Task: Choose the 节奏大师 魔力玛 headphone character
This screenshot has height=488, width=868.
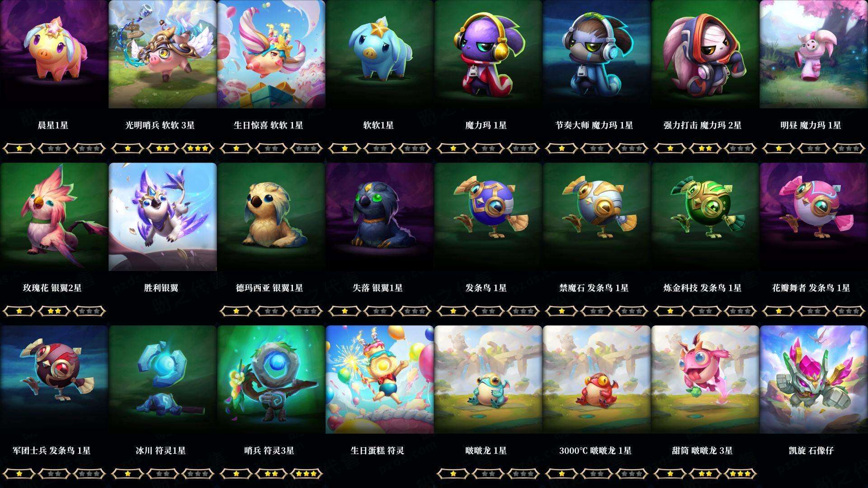Action: pyautogui.click(x=596, y=54)
